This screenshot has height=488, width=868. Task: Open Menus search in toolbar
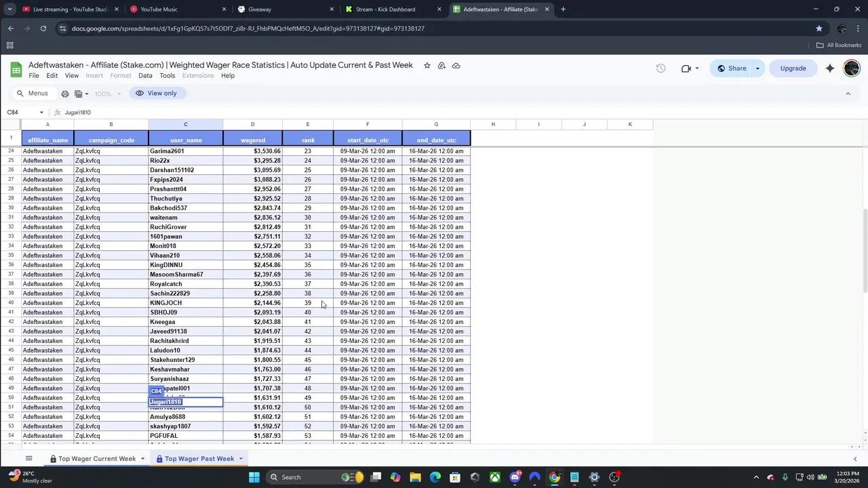pos(33,94)
